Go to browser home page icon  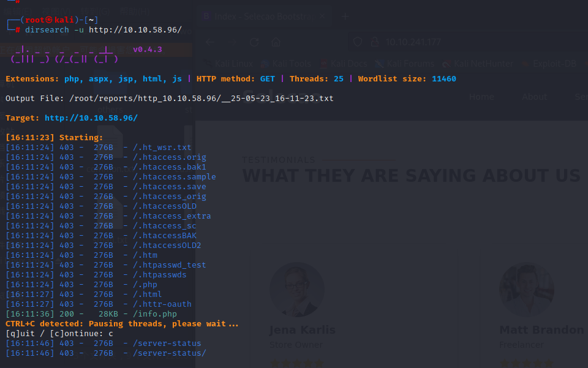pyautogui.click(x=276, y=42)
